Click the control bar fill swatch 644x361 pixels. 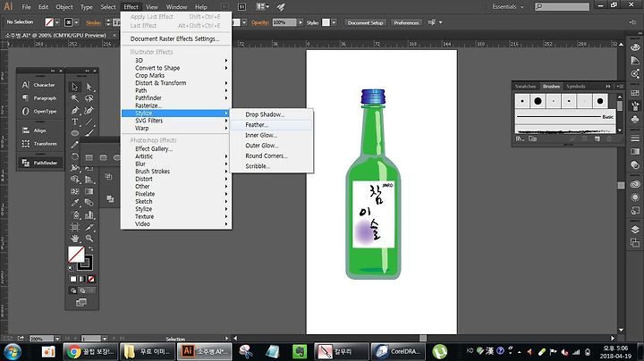pos(49,22)
